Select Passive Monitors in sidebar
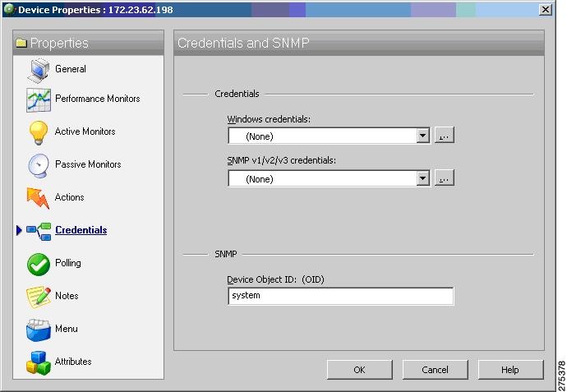The image size is (567, 392). (x=88, y=164)
